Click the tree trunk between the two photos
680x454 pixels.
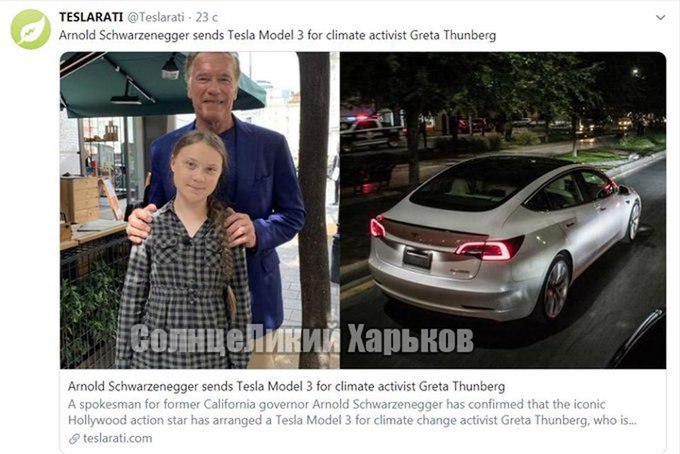click(314, 210)
